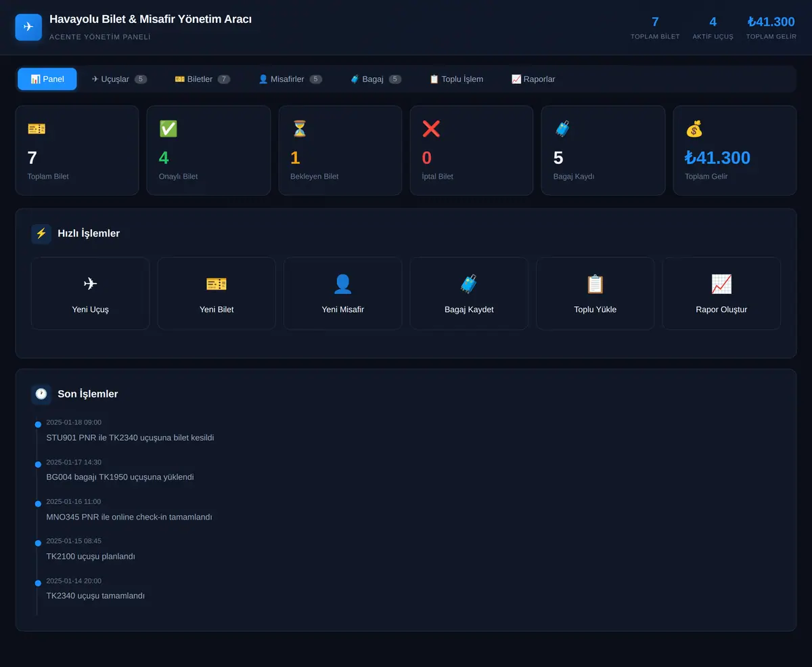
Task: Click the luggage icon on Bagaj Kaydı card
Action: click(562, 129)
